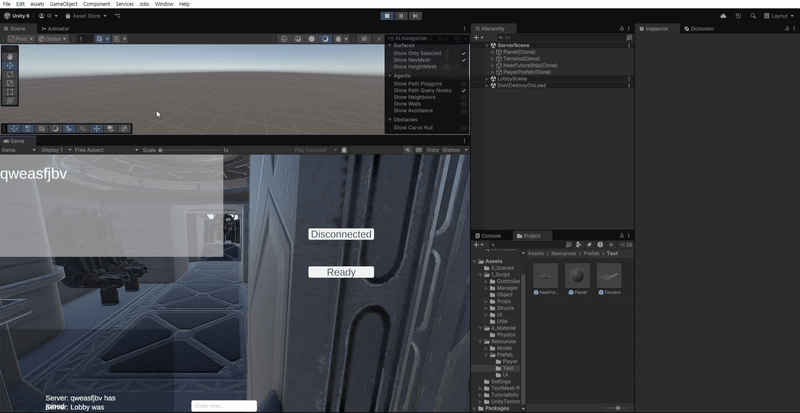Open Unity Cloud icon in top bar
Screen dimensions: 800x413
coord(723,16)
